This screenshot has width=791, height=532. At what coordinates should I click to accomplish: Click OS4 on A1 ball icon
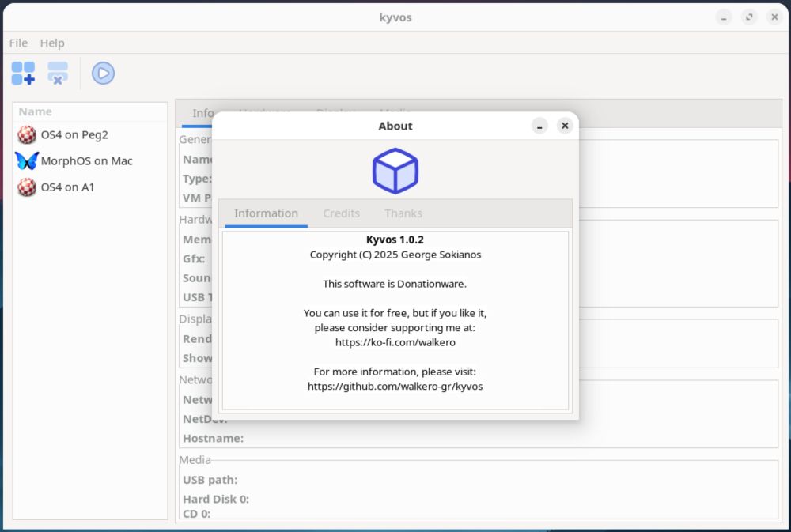click(x=27, y=187)
